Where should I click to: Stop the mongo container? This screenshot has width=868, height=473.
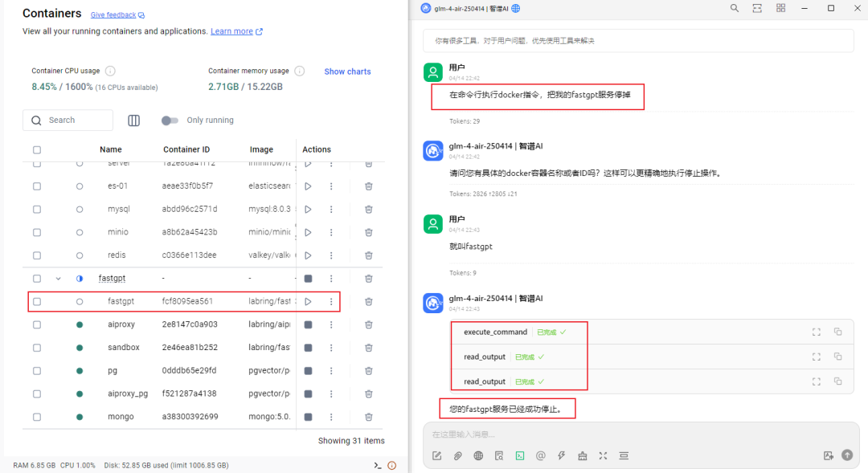click(309, 417)
